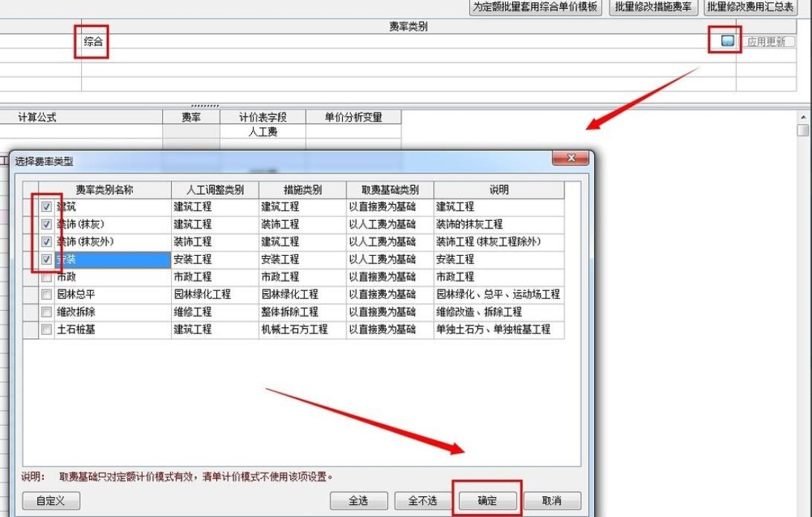Viewport: 812px width, 517px height.
Task: Check the 园林总平 checkbox
Action: point(47,295)
